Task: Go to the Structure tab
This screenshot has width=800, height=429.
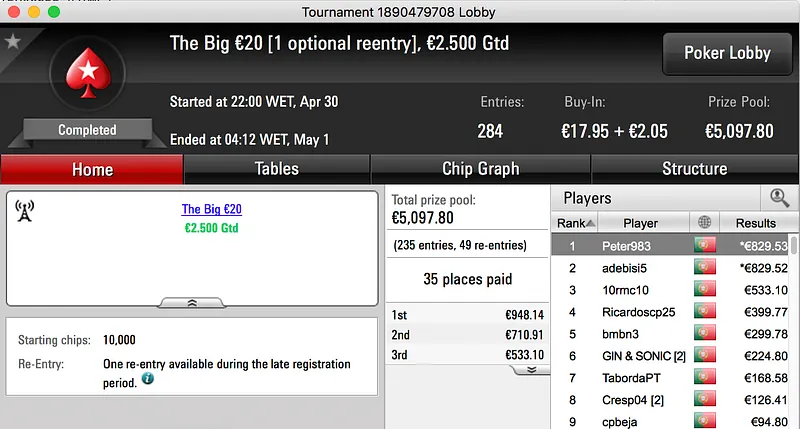Action: [x=694, y=169]
